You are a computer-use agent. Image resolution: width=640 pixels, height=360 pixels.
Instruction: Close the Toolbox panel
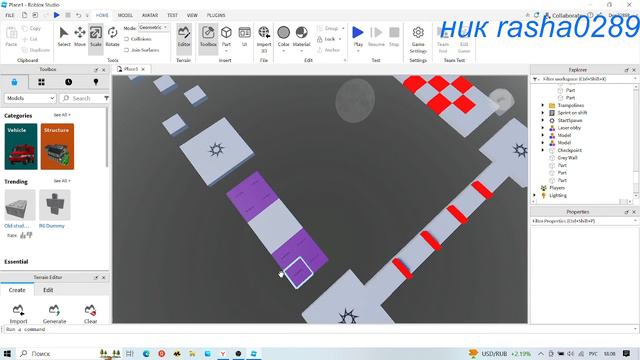(x=103, y=70)
